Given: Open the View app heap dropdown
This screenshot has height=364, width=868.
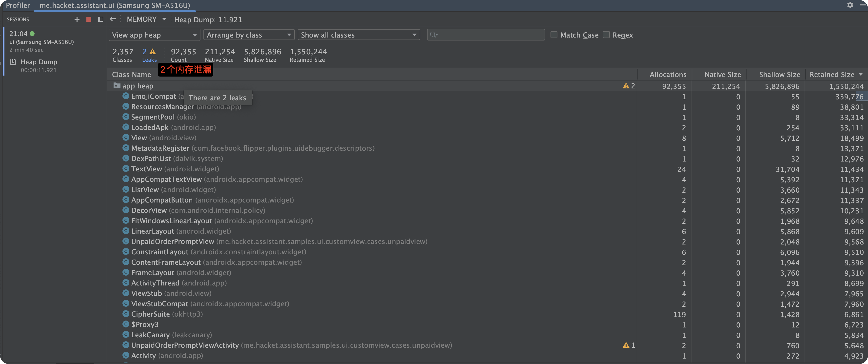Looking at the screenshot, I should click(x=154, y=35).
